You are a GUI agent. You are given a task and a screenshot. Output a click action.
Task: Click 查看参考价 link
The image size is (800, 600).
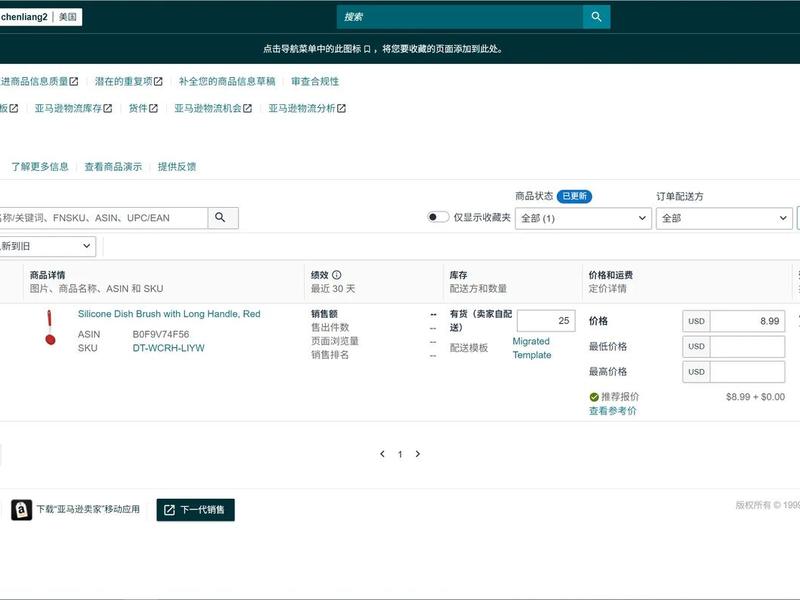[613, 411]
